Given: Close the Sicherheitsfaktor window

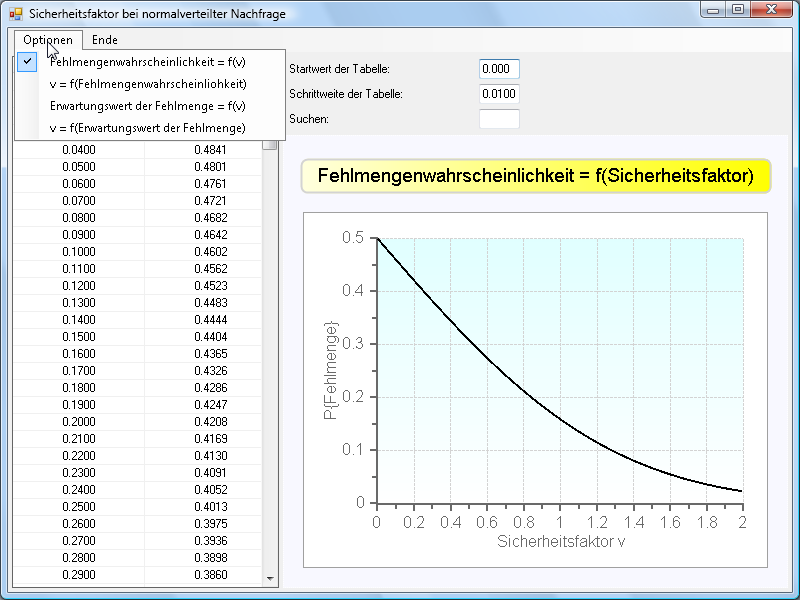Looking at the screenshot, I should tap(773, 10).
